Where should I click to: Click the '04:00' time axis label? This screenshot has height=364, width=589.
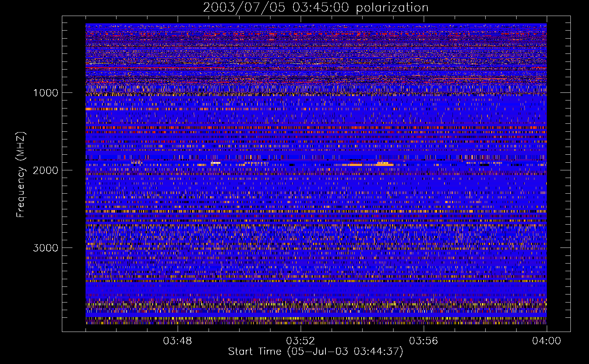point(546,341)
